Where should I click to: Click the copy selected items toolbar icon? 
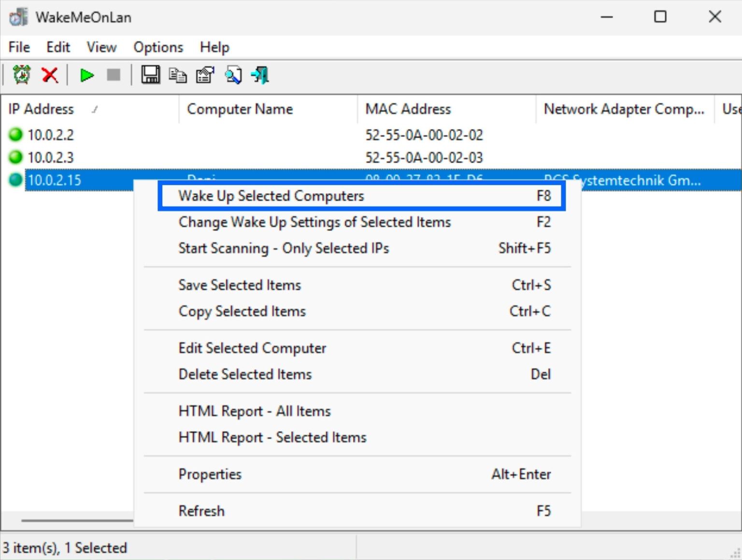pyautogui.click(x=178, y=75)
